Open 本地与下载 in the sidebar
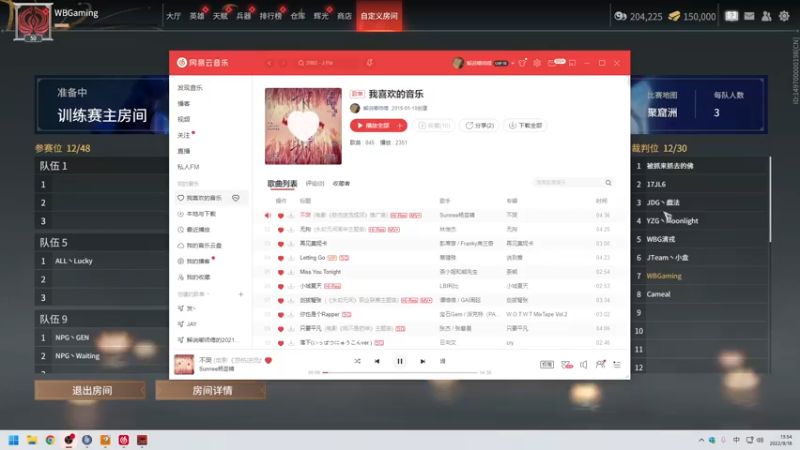The width and height of the screenshot is (800, 450). pyautogui.click(x=201, y=214)
